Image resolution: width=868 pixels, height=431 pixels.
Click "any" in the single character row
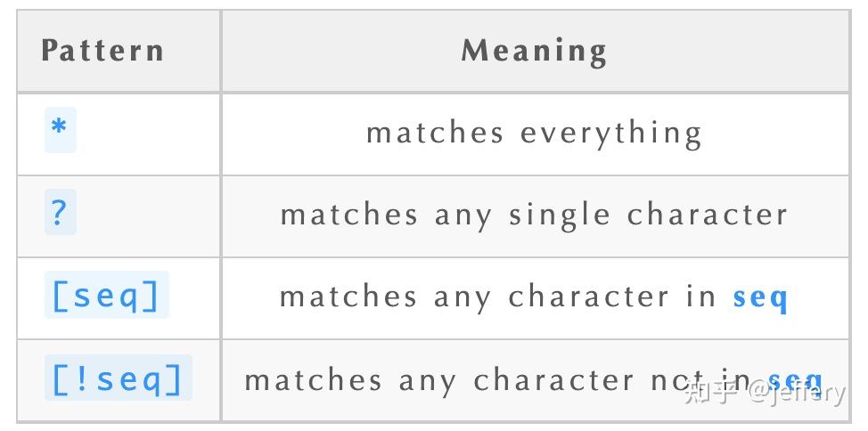(463, 215)
